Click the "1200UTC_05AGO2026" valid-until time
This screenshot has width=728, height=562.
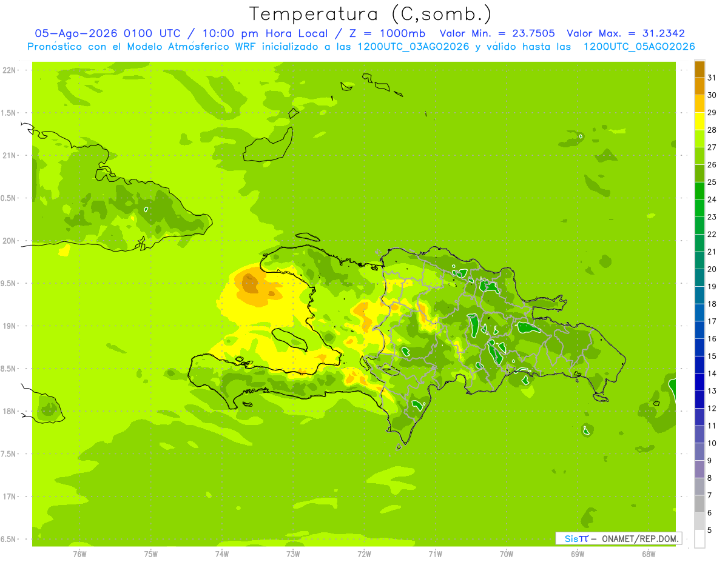(639, 47)
